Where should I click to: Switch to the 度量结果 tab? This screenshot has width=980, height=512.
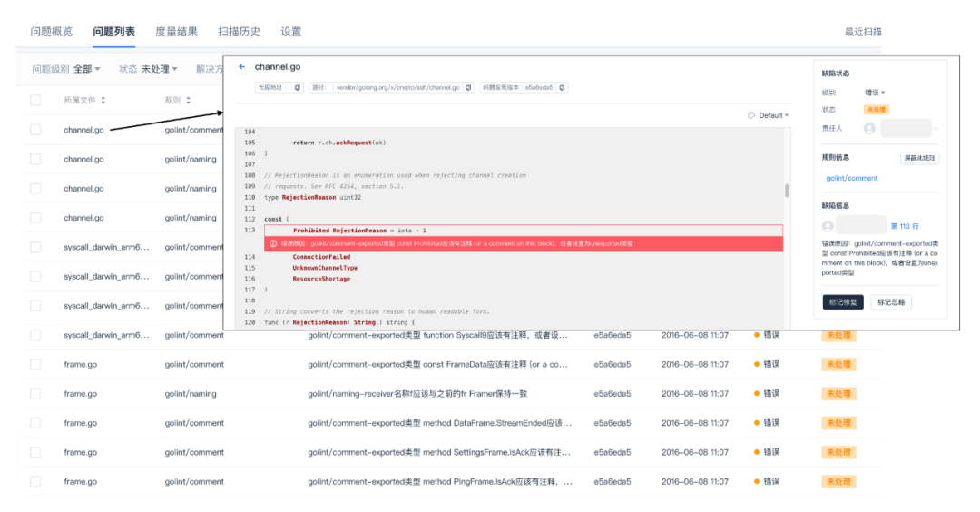176,32
